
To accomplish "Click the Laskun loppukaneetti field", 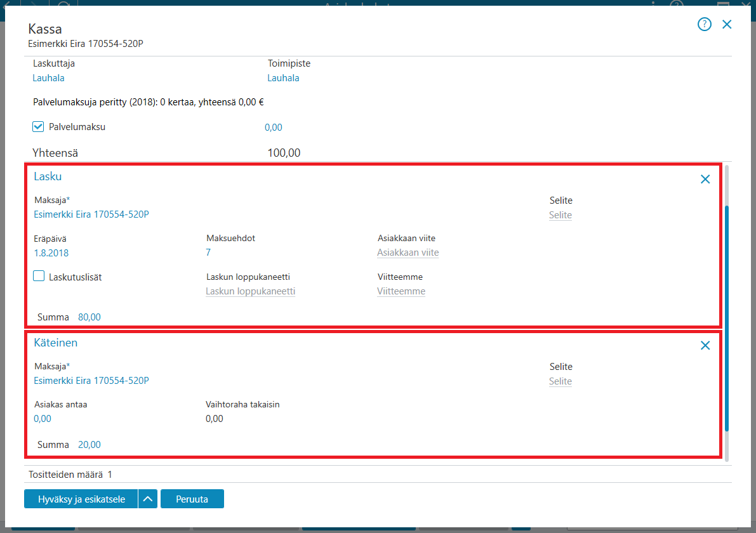I will coord(250,291).
